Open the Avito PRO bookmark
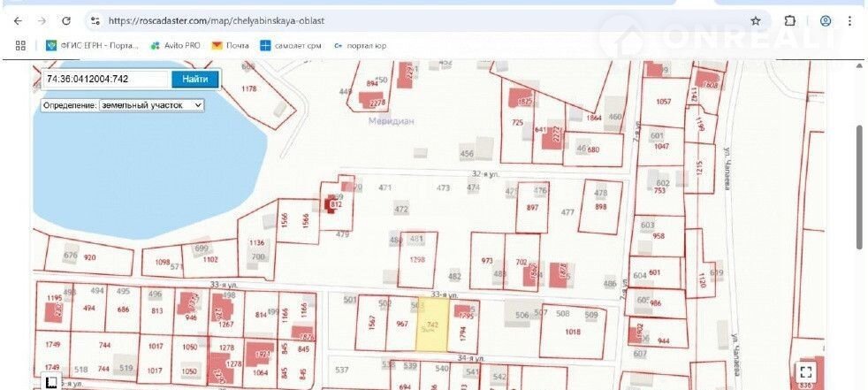This screenshot has width=868, height=390. click(175, 45)
